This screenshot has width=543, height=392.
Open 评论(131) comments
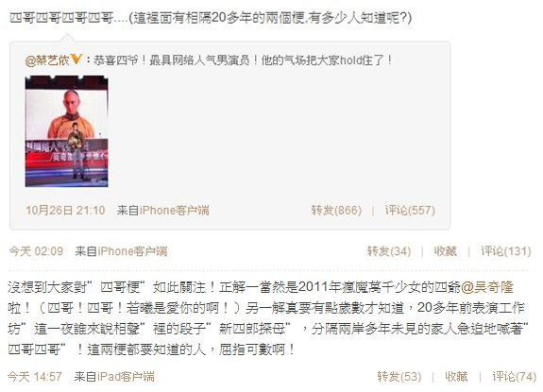pyautogui.click(x=505, y=250)
